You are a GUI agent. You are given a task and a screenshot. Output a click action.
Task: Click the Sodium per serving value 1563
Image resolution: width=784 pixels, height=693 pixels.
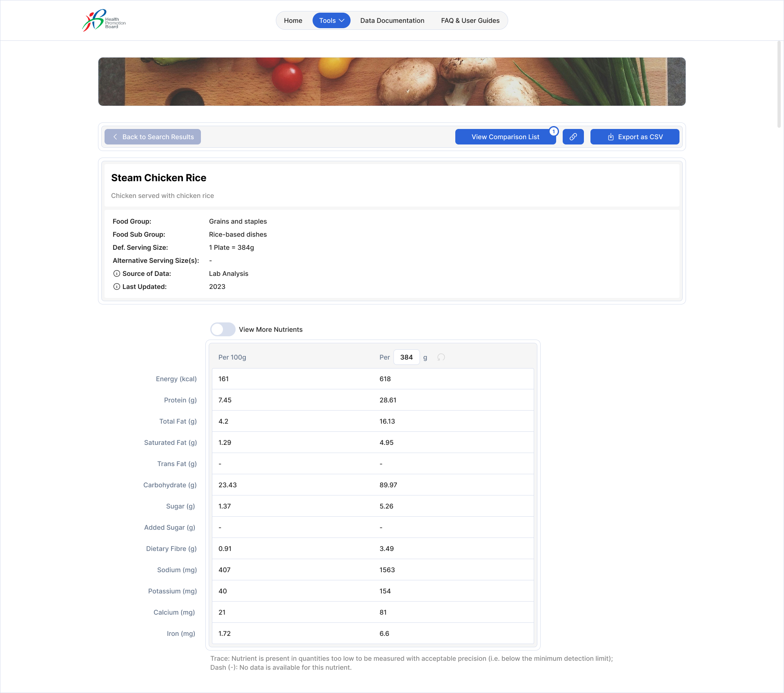(387, 570)
